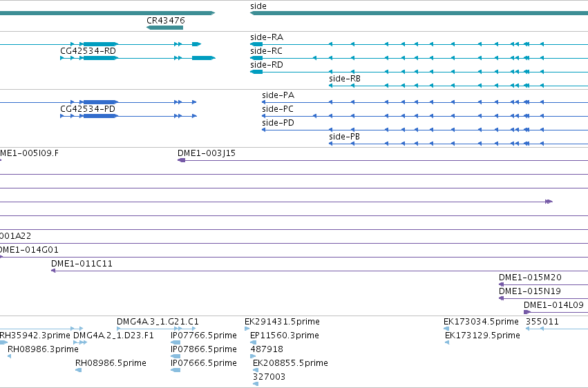This screenshot has height=388, width=588.
Task: Select the EK291431.5prime EST label
Action: (282, 322)
